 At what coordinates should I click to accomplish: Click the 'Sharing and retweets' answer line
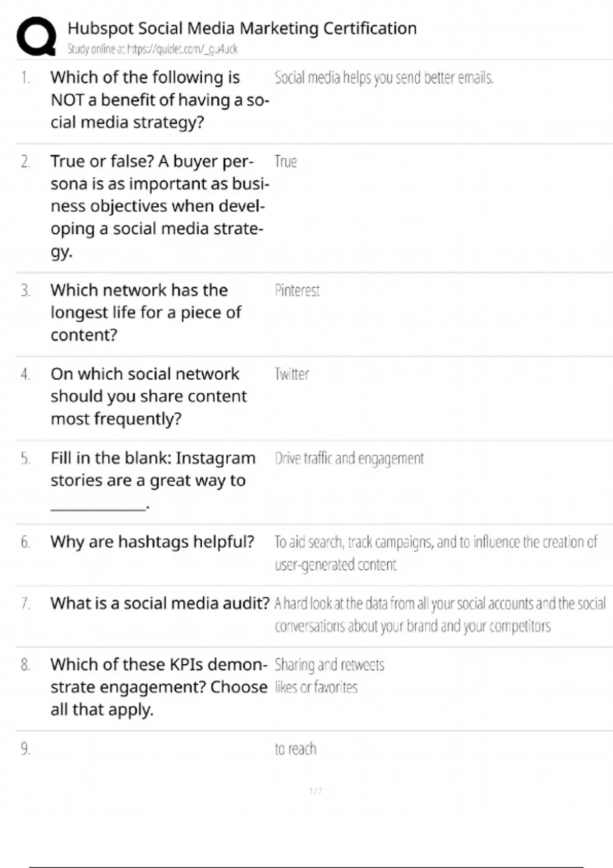tap(329, 665)
